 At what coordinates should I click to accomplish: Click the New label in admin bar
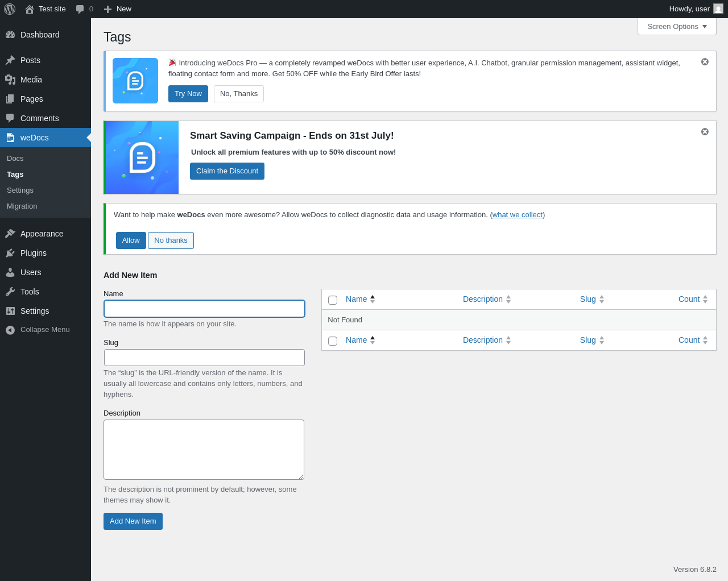point(124,9)
